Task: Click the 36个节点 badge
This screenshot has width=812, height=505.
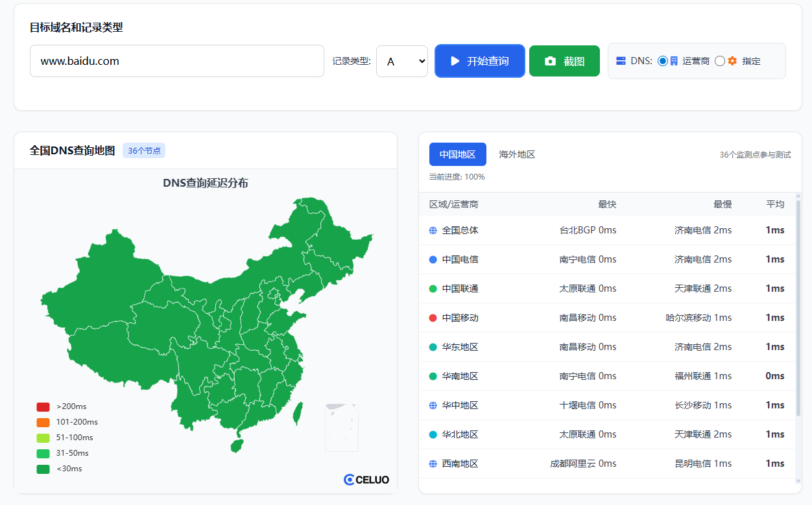Action: (x=144, y=150)
